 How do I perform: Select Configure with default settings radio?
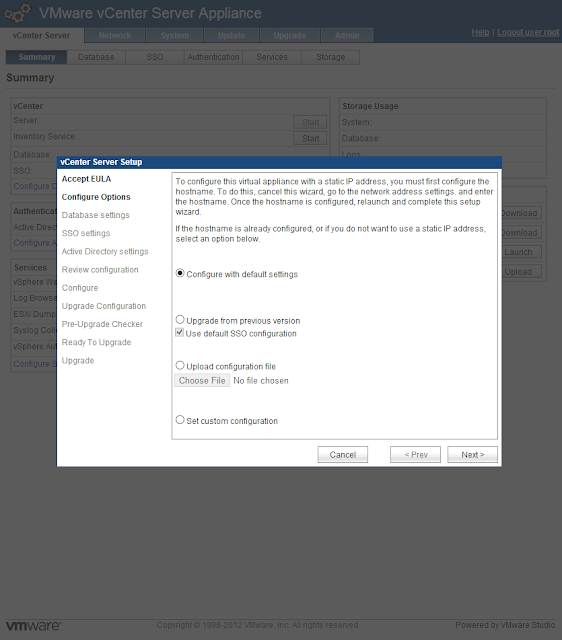(x=180, y=273)
